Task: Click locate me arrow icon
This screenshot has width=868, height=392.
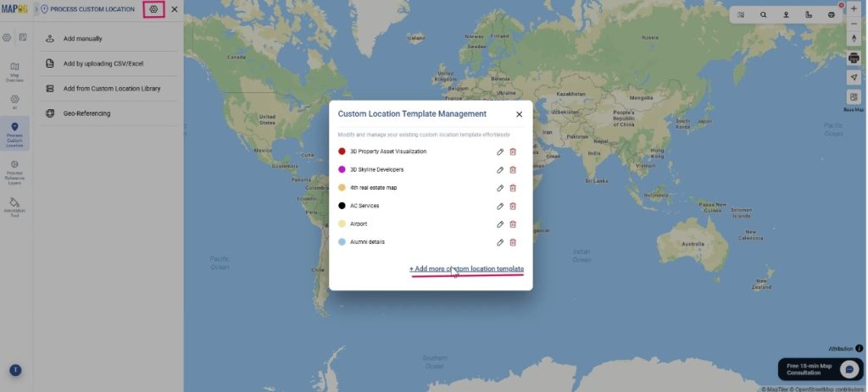Action: 854,77
